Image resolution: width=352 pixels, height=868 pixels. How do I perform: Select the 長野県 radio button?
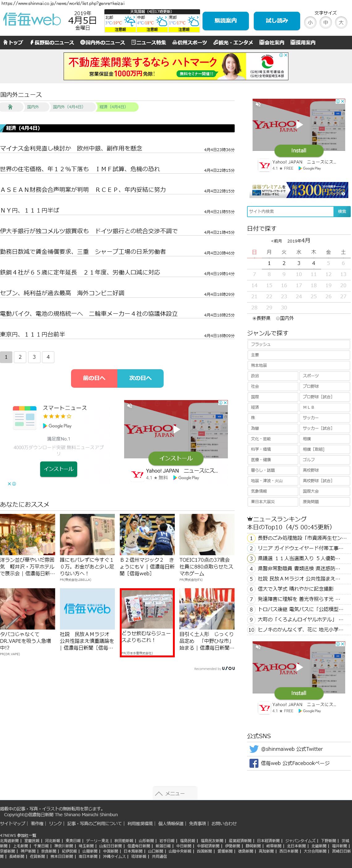(x=254, y=318)
